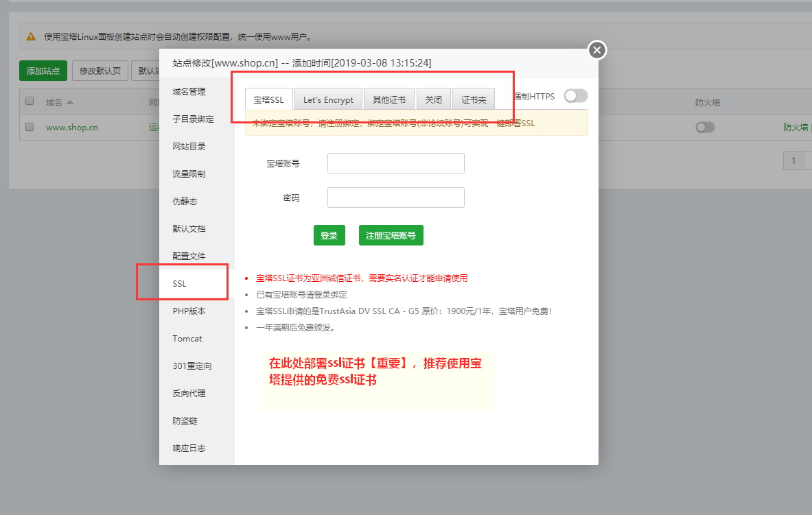The image size is (812, 515).
Task: Check the select-all sites checkbox
Action: [x=30, y=101]
